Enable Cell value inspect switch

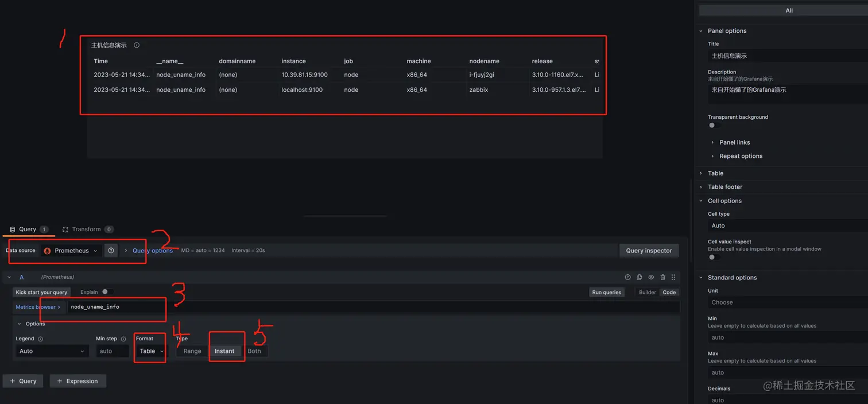714,257
